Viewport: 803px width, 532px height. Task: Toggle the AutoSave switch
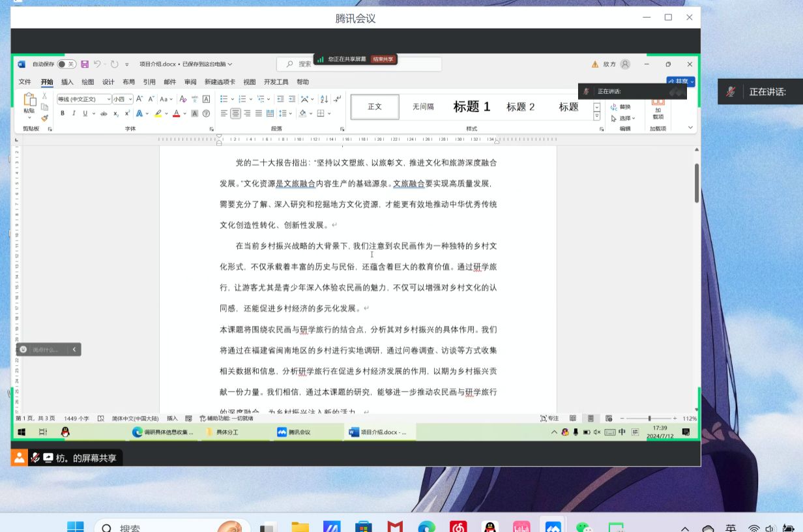66,64
